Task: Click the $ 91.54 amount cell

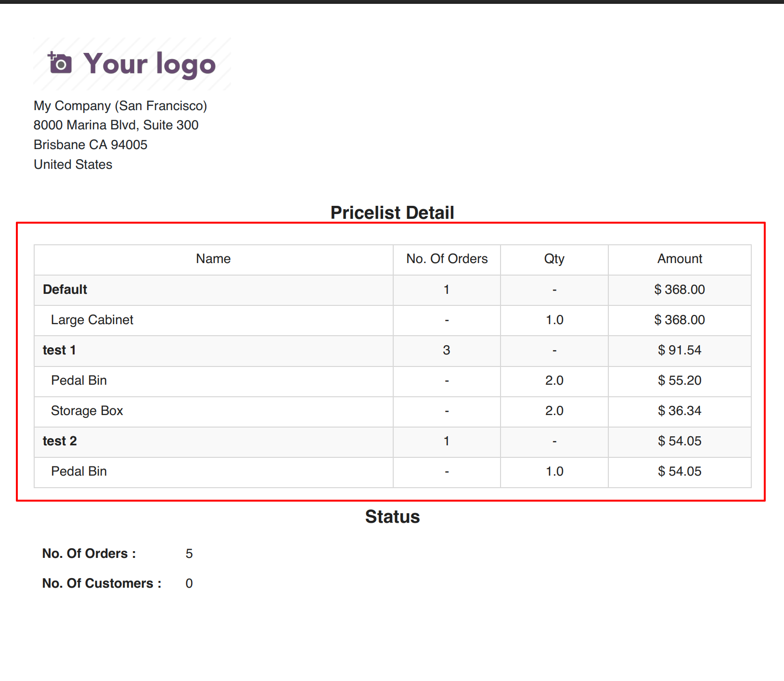Action: coord(680,350)
